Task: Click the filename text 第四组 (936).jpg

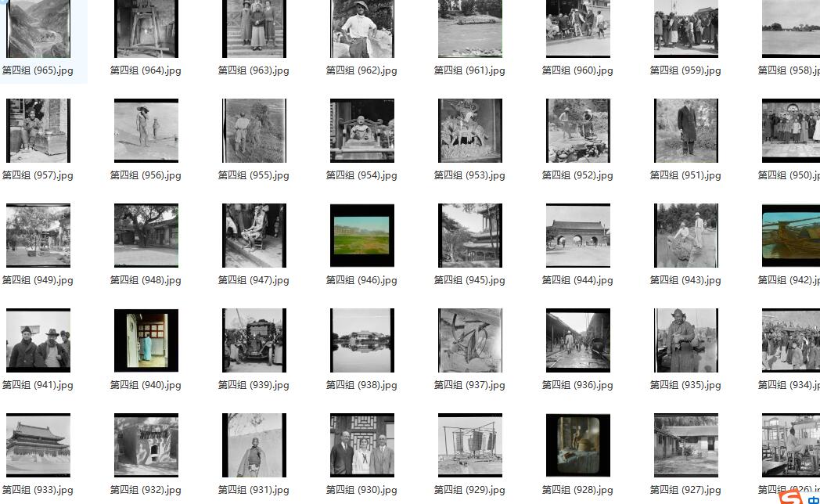Action: click(x=577, y=385)
